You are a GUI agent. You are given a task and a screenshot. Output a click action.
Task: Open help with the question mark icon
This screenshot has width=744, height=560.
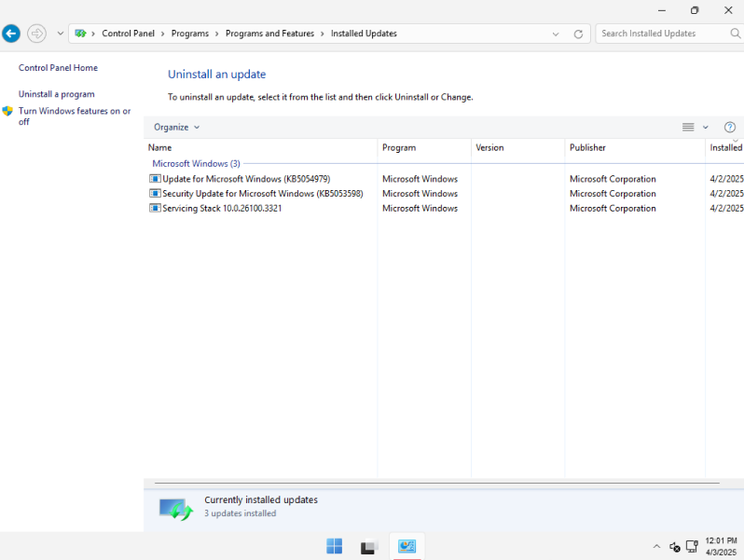pyautogui.click(x=730, y=127)
